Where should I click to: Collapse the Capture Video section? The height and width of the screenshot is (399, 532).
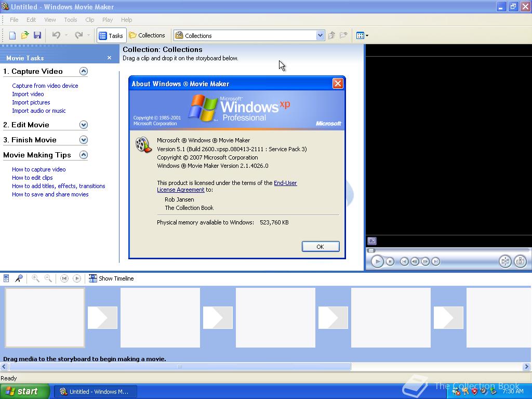click(84, 71)
